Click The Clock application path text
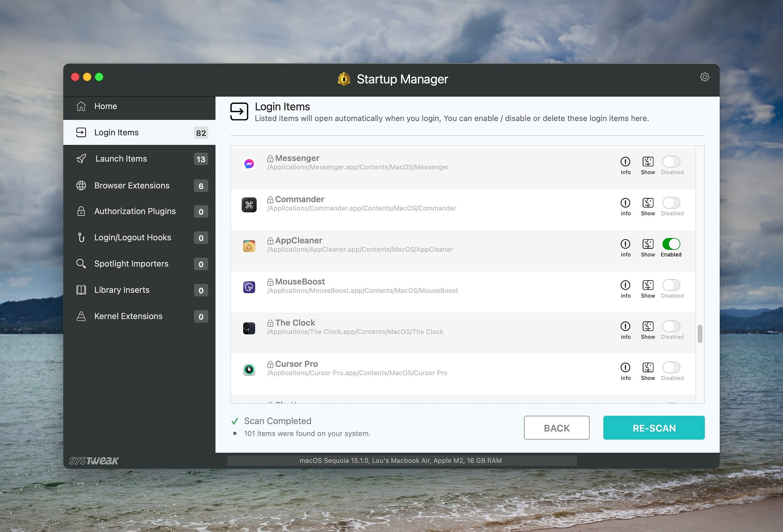Image resolution: width=783 pixels, height=532 pixels. tap(355, 332)
